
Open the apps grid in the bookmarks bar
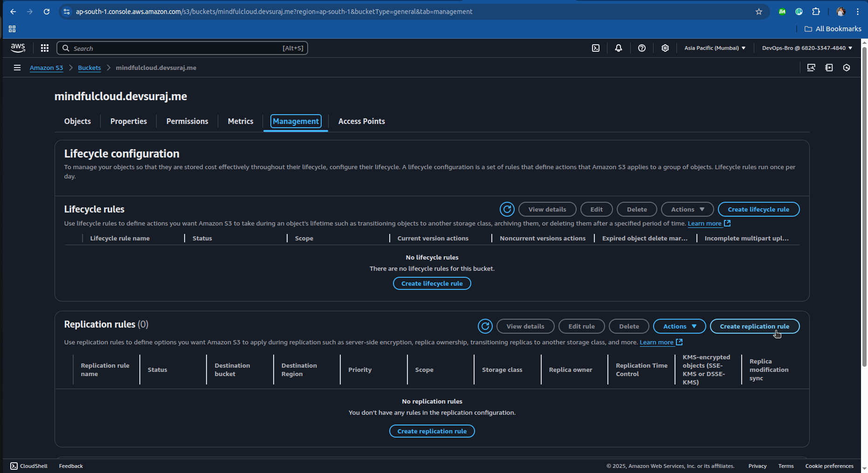point(12,29)
